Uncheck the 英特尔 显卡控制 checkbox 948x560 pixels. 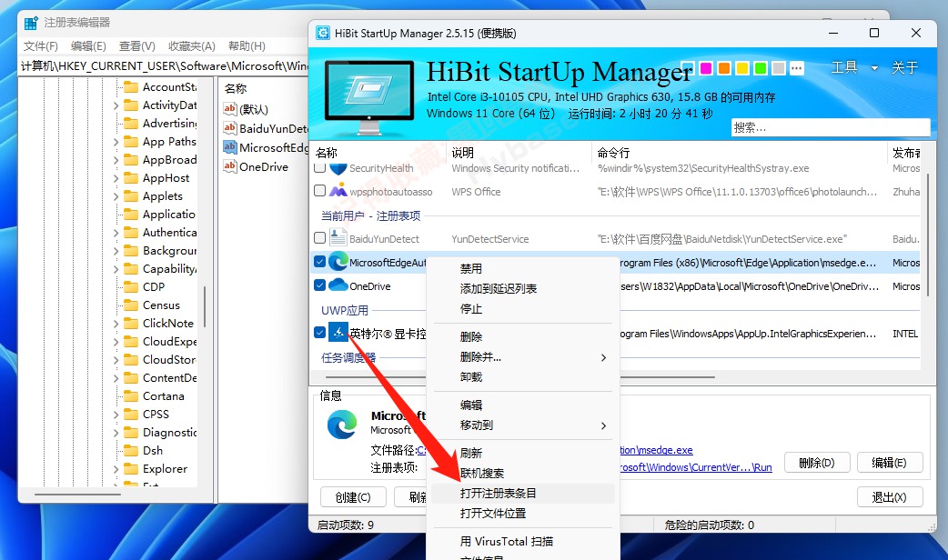pyautogui.click(x=320, y=332)
